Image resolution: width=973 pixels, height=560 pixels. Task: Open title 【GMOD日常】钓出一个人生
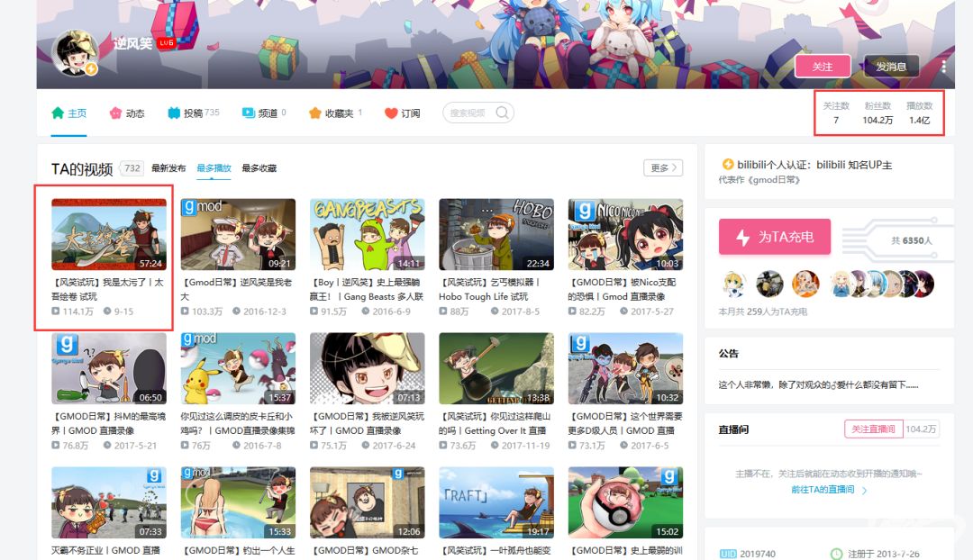(238, 550)
